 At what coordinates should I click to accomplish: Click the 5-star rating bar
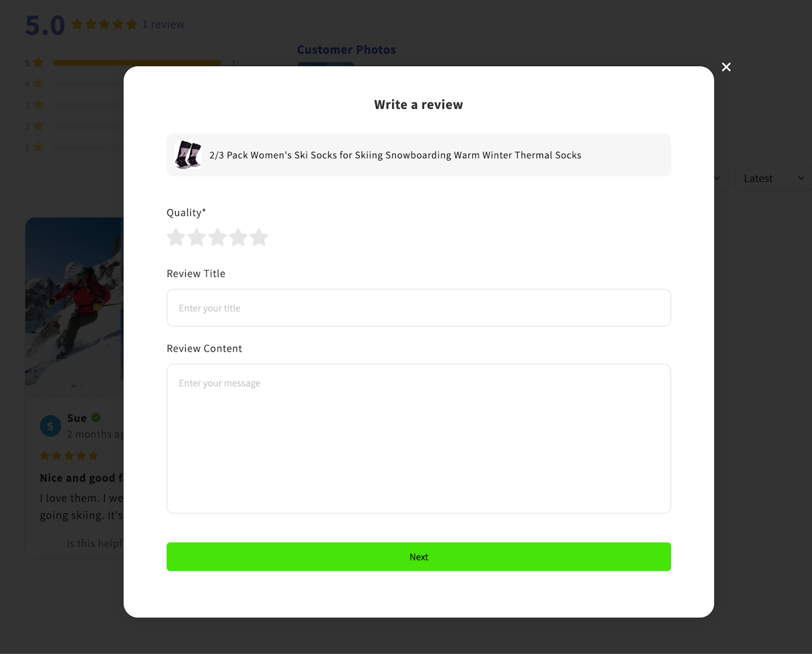(x=137, y=63)
